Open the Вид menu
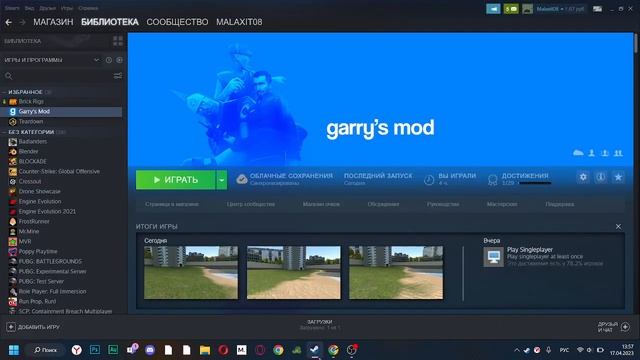The width and height of the screenshot is (640, 360). click(x=29, y=8)
